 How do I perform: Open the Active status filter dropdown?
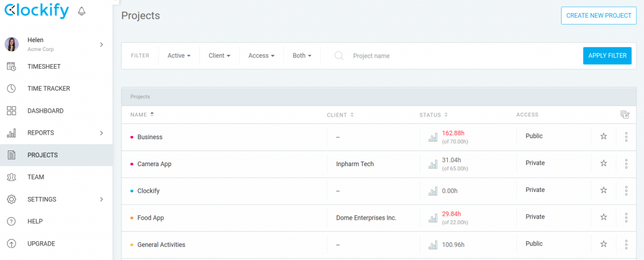(179, 55)
